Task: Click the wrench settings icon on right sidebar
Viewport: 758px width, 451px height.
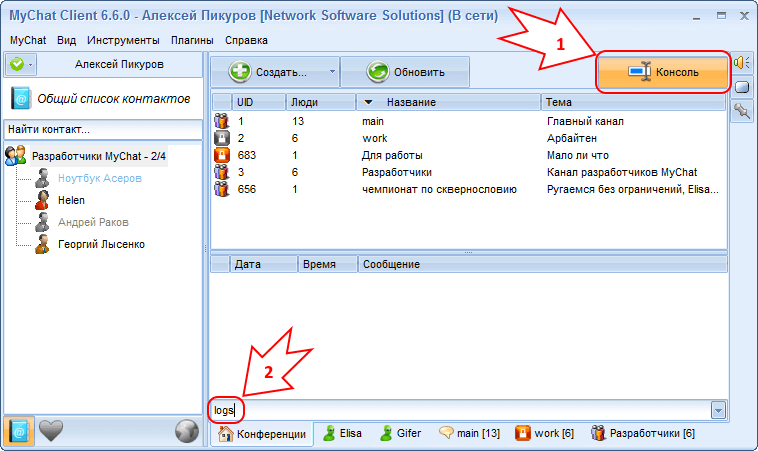Action: point(742,113)
